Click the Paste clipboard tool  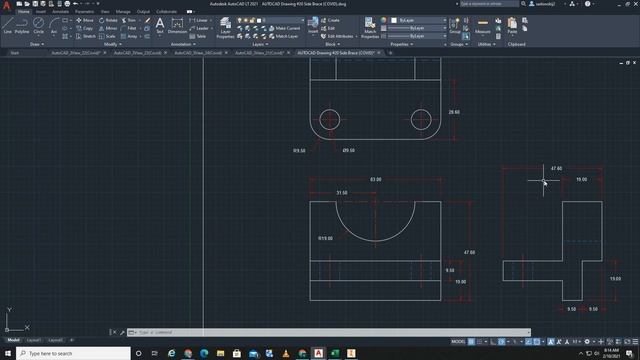point(512,26)
